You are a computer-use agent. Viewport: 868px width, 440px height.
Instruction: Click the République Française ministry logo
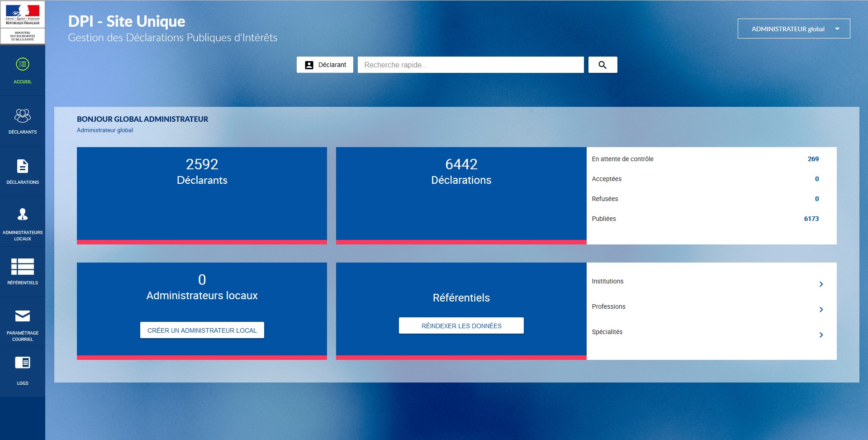[x=23, y=22]
